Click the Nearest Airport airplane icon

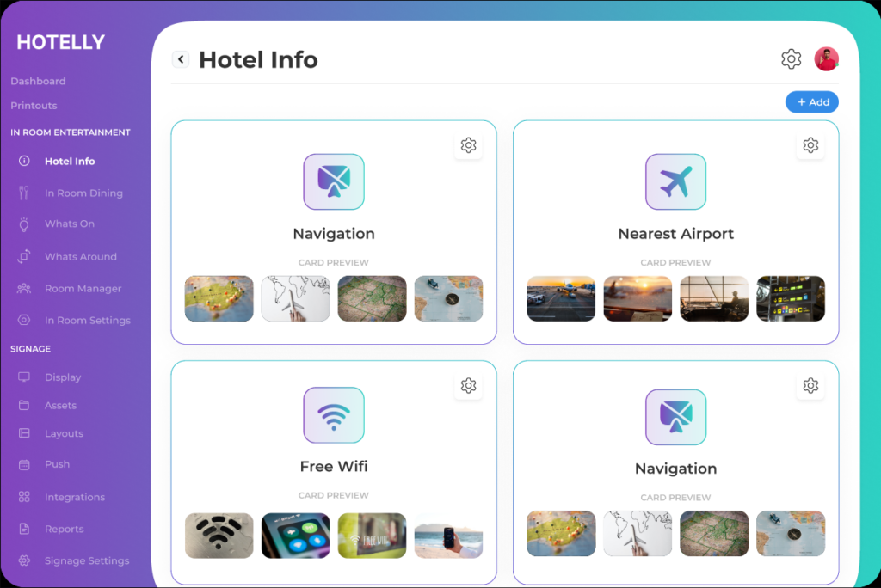[675, 182]
